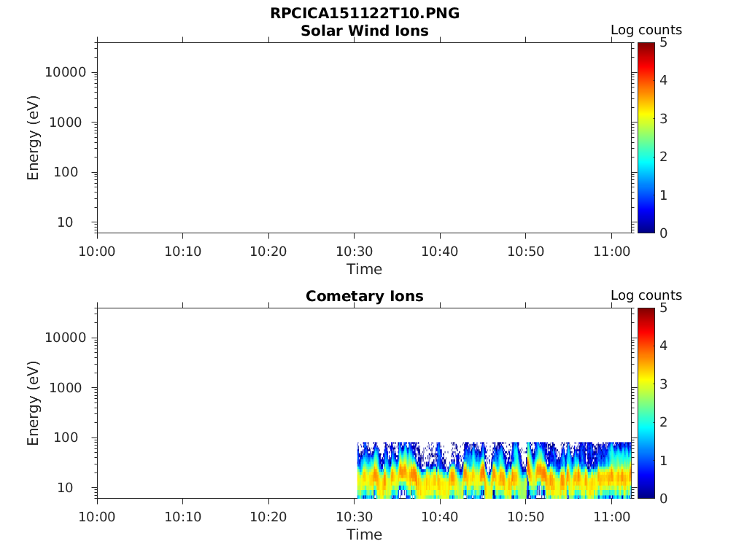
Task: Click the 100 energy tick on Cometary plot
Action: 66,437
